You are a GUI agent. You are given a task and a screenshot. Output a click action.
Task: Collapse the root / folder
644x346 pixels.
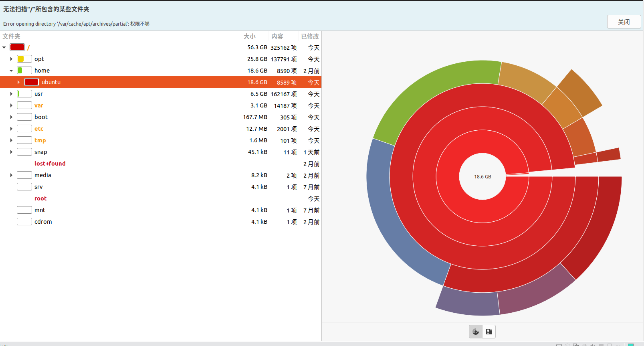[4, 47]
